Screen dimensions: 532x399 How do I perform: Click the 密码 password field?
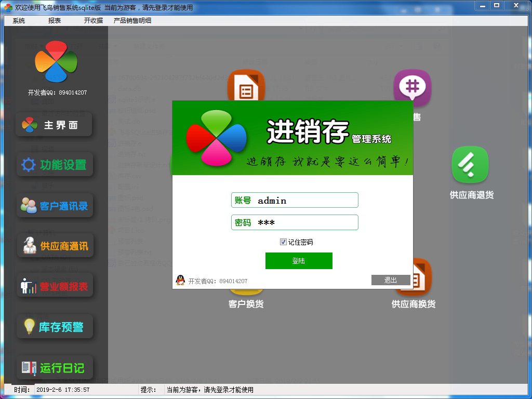[295, 222]
